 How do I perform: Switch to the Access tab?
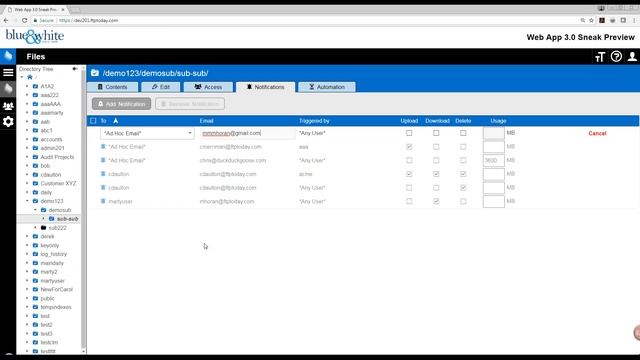coord(208,87)
